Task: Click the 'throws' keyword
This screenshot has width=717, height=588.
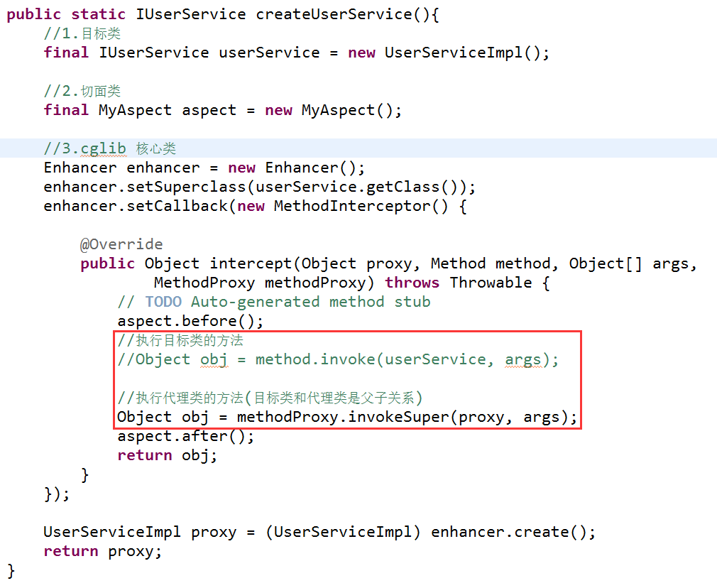Action: tap(412, 283)
